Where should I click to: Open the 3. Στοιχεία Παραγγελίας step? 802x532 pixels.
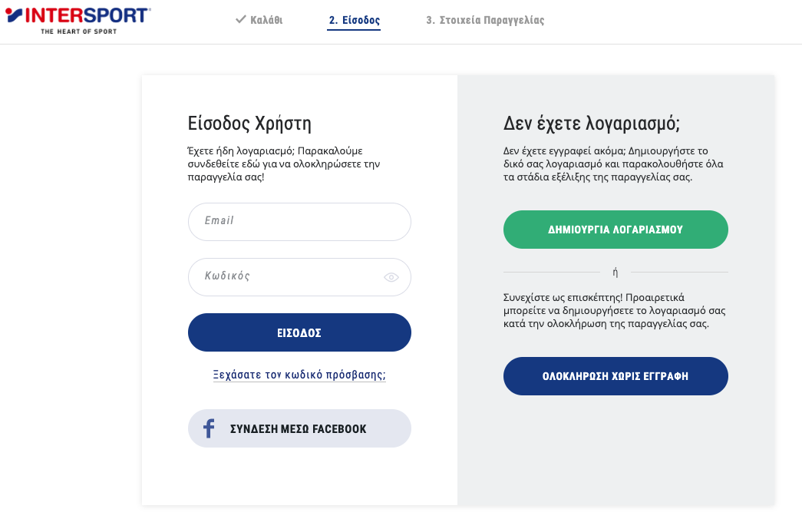click(x=485, y=20)
